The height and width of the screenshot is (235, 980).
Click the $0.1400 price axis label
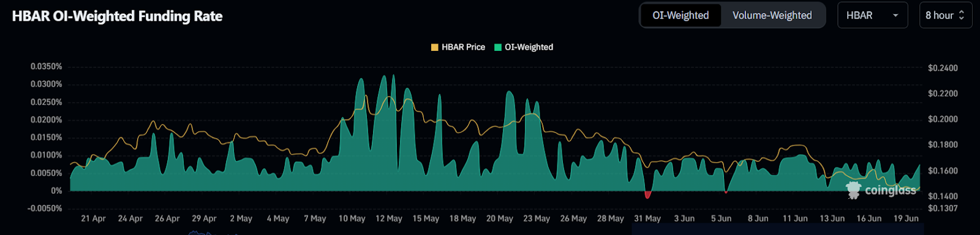point(943,196)
